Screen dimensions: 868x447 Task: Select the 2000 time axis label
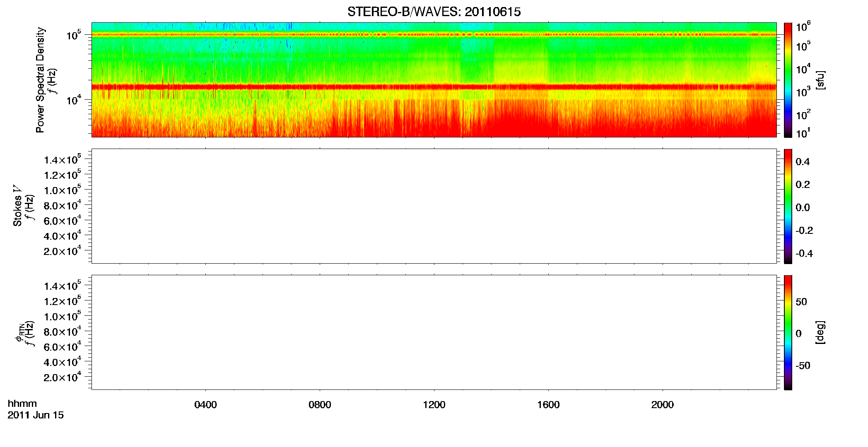click(663, 405)
